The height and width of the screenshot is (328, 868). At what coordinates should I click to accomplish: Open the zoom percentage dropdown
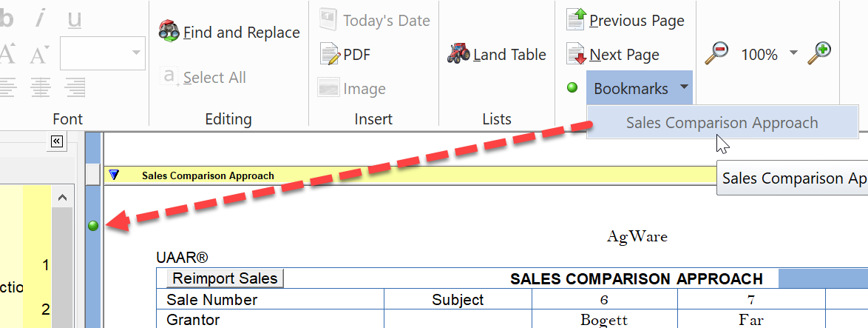click(x=793, y=53)
